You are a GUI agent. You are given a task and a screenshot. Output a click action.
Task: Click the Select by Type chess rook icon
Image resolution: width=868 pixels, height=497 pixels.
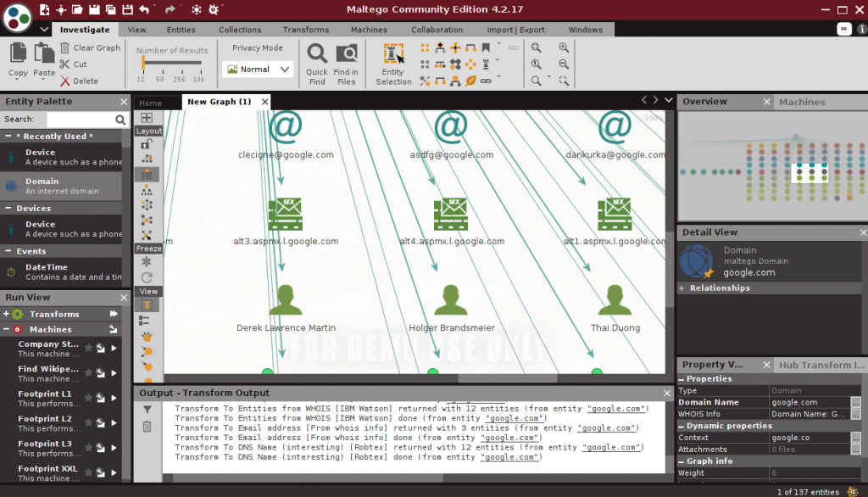click(486, 64)
